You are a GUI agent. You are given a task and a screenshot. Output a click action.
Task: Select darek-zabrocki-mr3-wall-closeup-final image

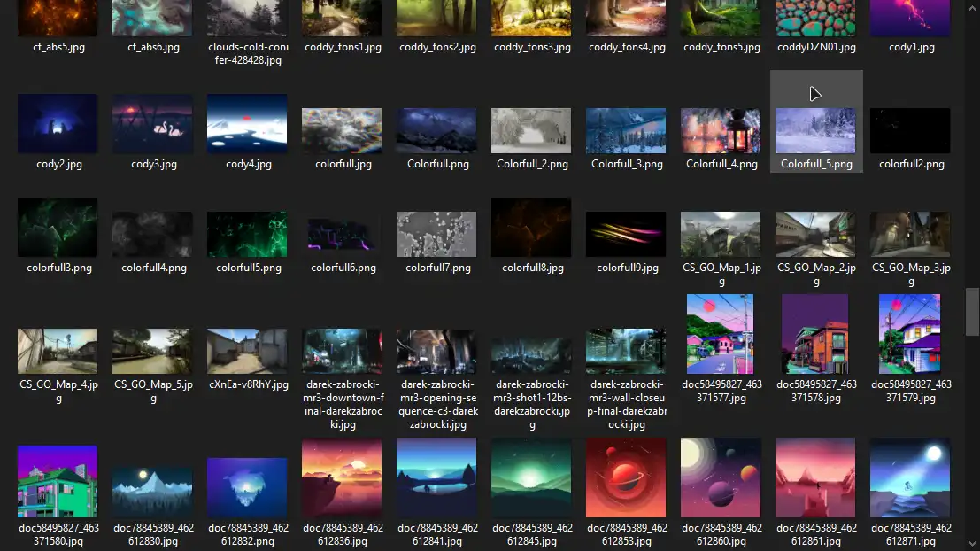(626, 351)
